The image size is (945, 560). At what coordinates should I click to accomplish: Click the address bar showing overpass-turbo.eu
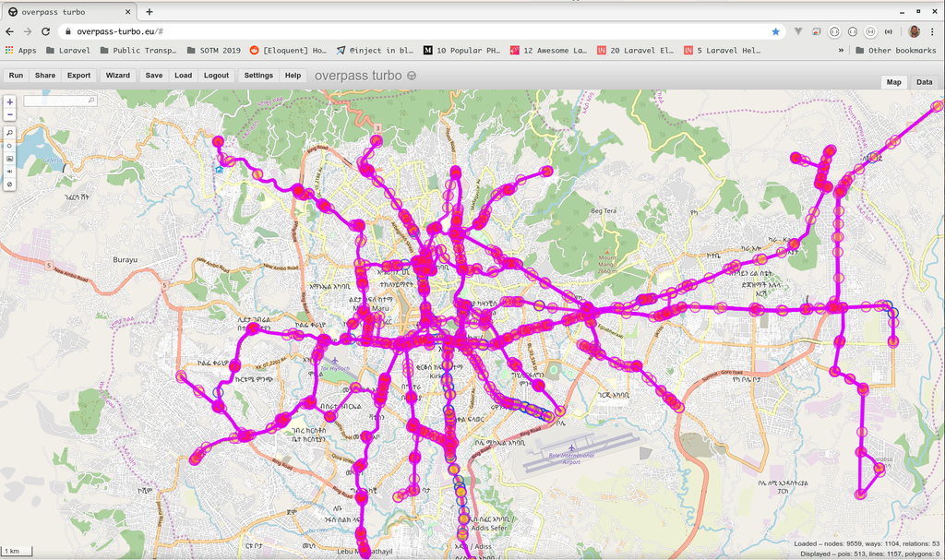tap(422, 31)
